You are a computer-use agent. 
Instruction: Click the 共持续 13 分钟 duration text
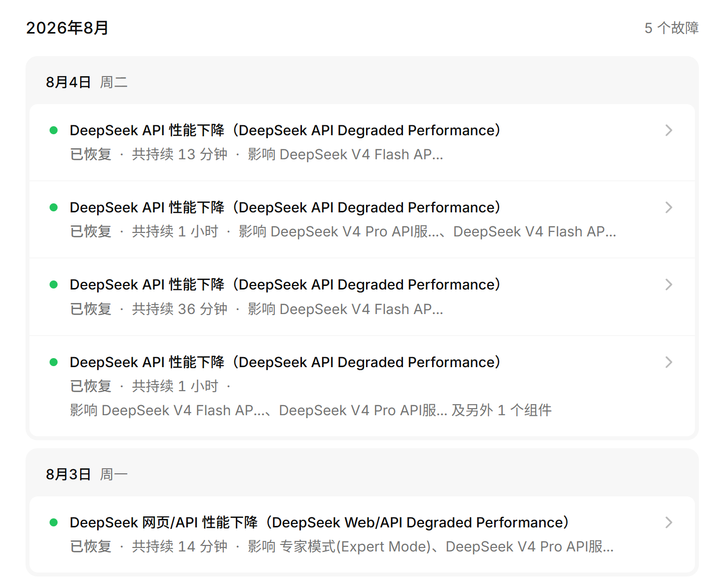point(179,154)
